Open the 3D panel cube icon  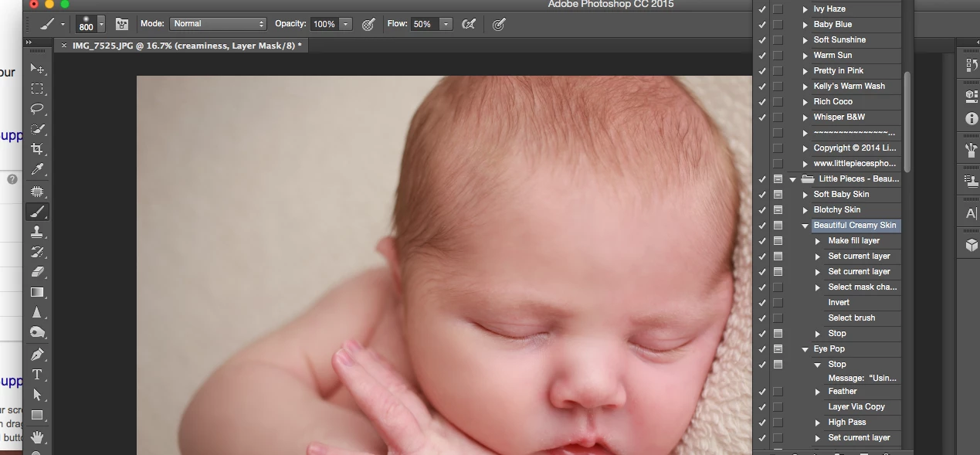pos(972,244)
